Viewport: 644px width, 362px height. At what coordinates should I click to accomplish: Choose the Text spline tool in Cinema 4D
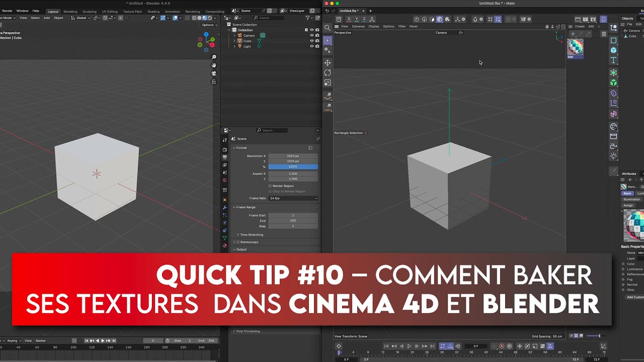pos(613,60)
